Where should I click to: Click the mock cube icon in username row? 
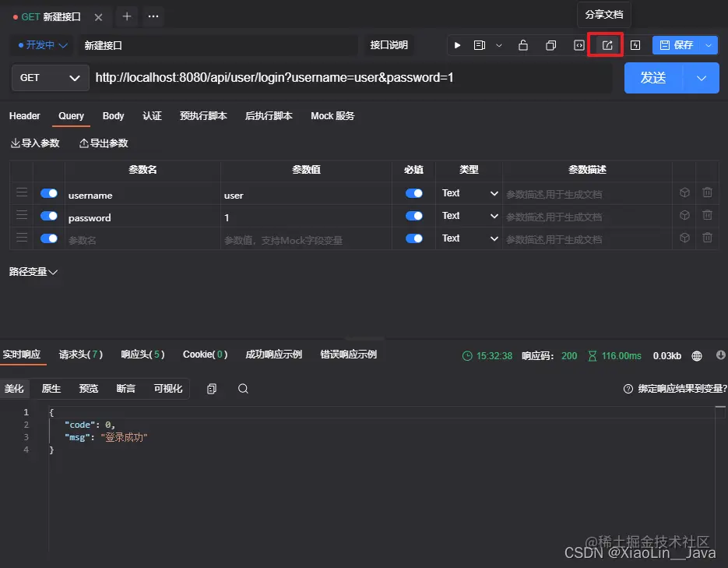tap(684, 192)
